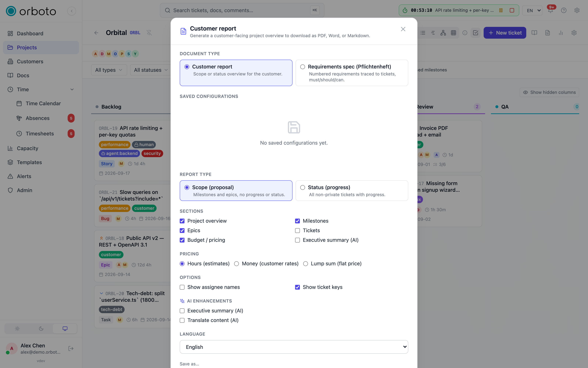Select Requirements spec (Pflichtenheft) option

[352, 73]
